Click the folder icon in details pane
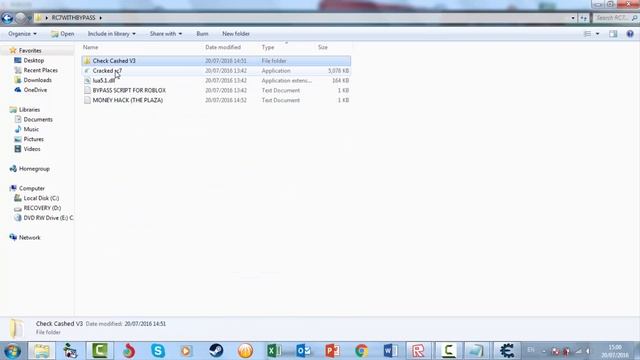The image size is (640, 360). 16,328
